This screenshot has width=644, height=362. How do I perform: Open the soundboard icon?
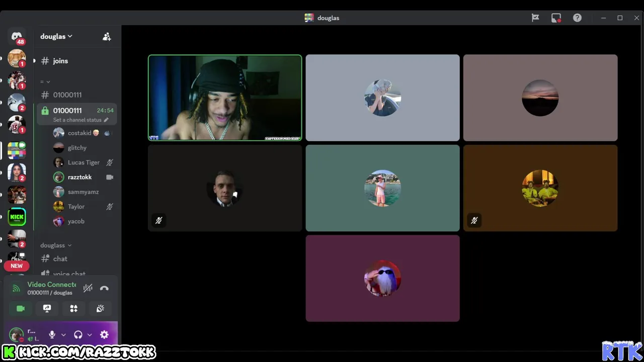(x=100, y=309)
